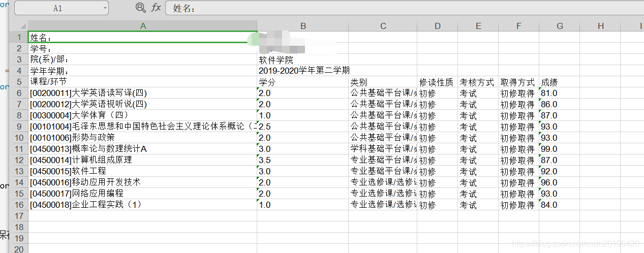Screen dimensions: 644x253
Task: Click the Name Box showing A1
Action: (61, 8)
